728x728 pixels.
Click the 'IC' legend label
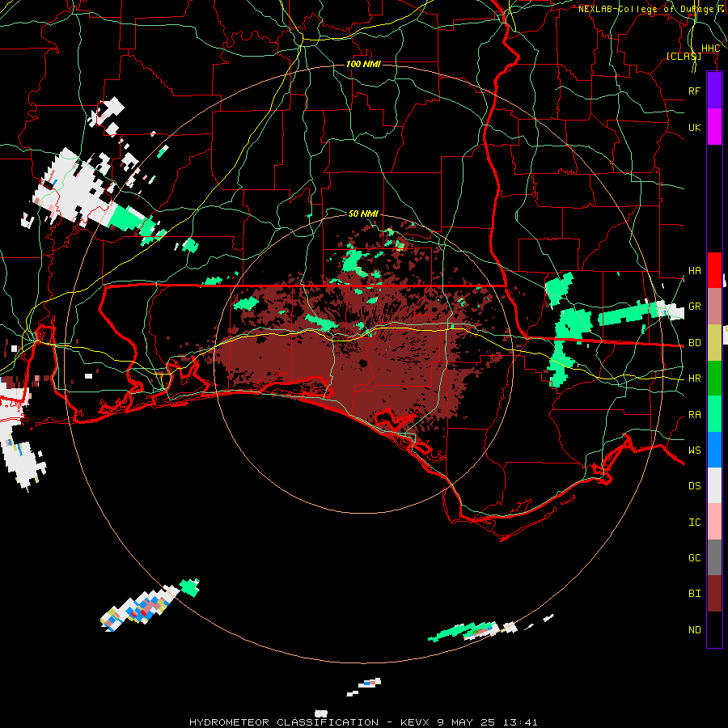coord(694,523)
